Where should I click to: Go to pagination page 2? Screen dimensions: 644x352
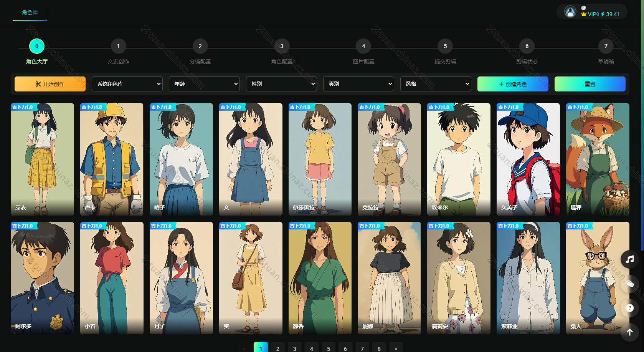tap(278, 348)
